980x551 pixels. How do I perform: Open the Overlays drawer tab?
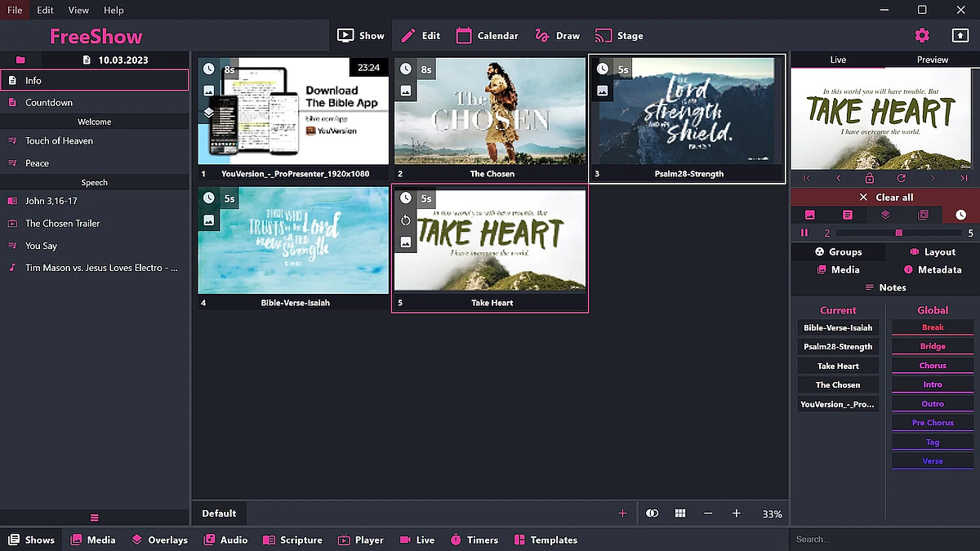160,540
